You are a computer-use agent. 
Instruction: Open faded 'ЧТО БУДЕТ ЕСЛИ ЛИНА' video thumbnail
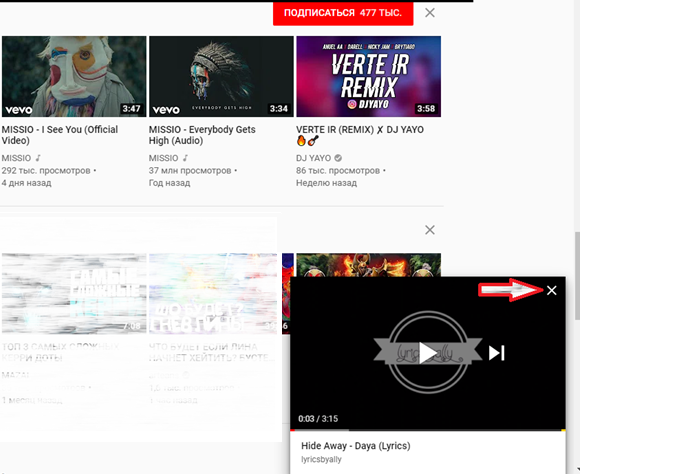tap(213, 293)
